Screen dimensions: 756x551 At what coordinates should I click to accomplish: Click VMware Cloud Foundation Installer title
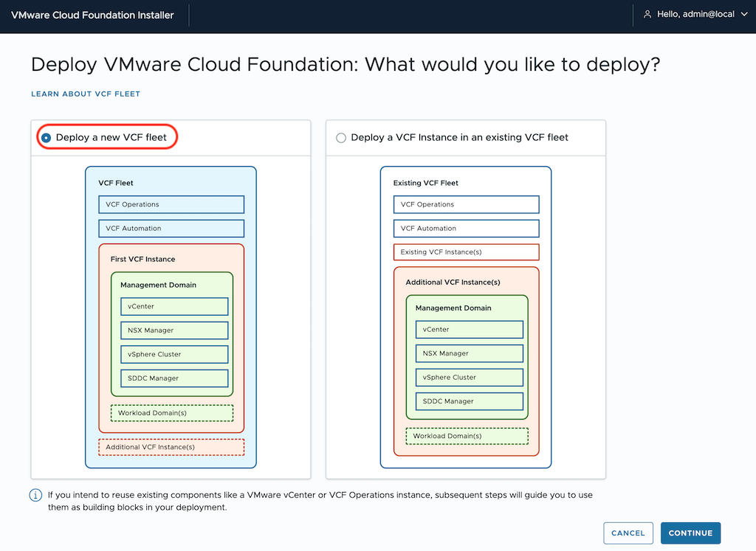[x=92, y=15]
